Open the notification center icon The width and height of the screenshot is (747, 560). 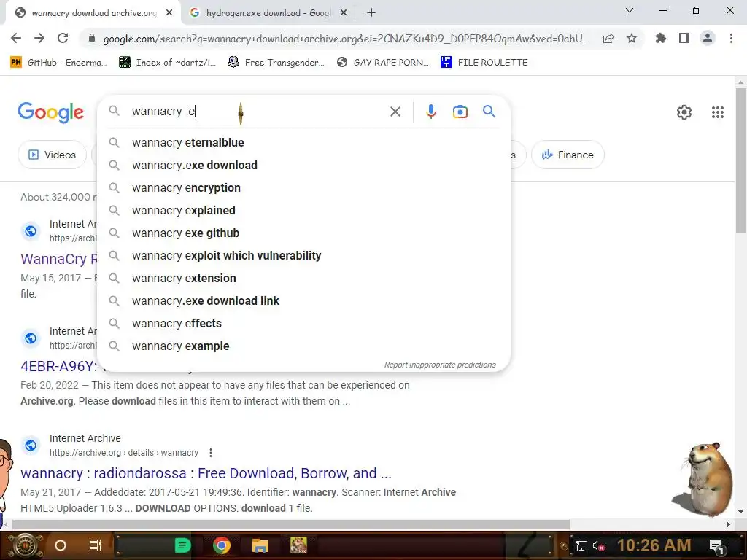pos(717,547)
